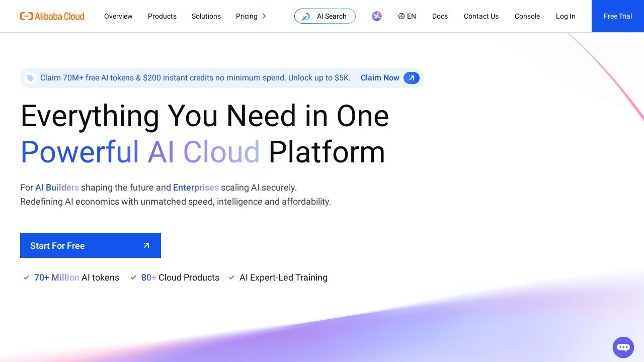Expand the nav menu with right chevron
The width and height of the screenshot is (644, 362).
[264, 16]
